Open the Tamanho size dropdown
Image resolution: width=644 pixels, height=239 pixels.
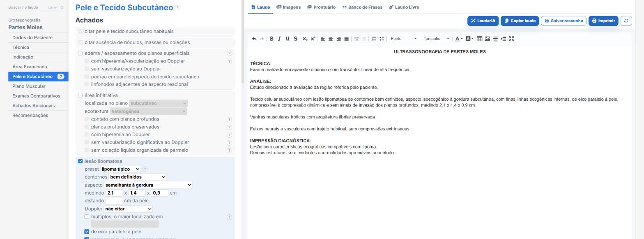(436, 39)
